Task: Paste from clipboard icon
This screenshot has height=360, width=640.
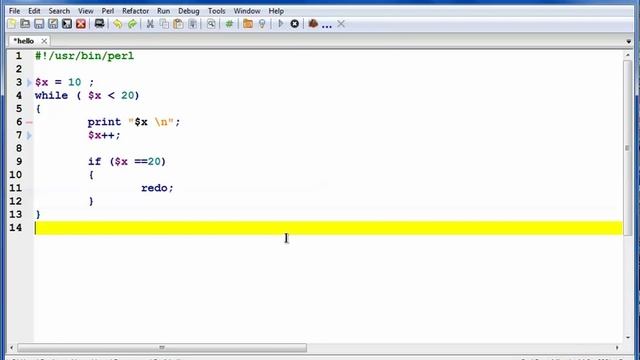Action: 178,24
